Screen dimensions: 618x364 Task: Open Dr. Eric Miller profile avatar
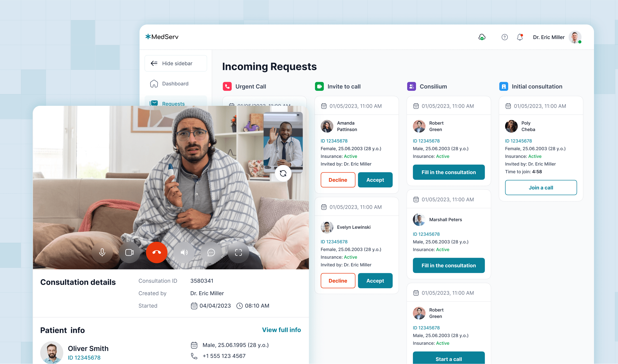point(575,37)
